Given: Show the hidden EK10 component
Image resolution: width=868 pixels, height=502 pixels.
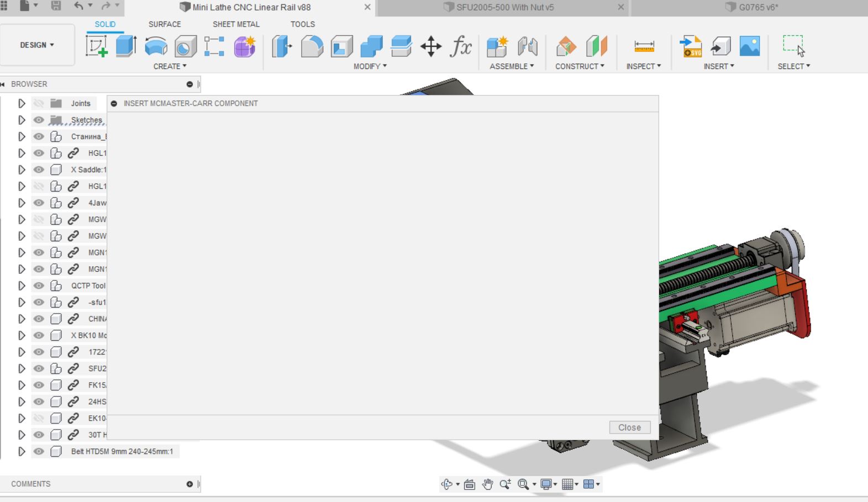Looking at the screenshot, I should click(38, 418).
